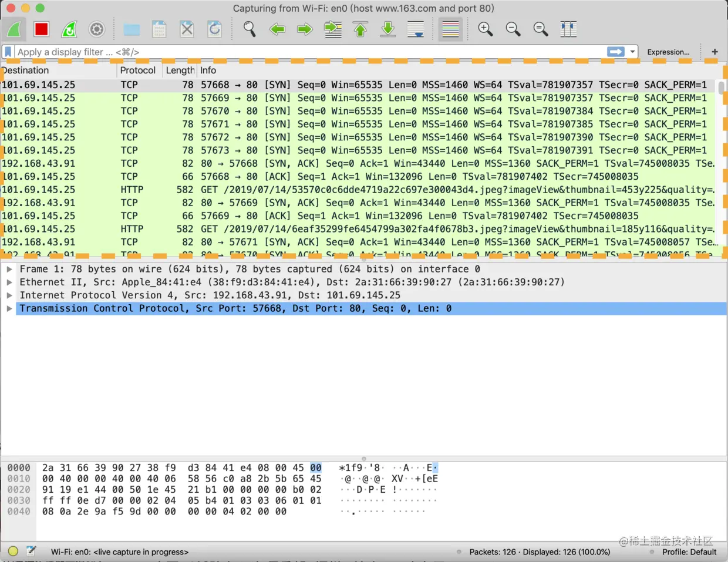
Task: Sort by the Destination column header
Action: [x=59, y=70]
